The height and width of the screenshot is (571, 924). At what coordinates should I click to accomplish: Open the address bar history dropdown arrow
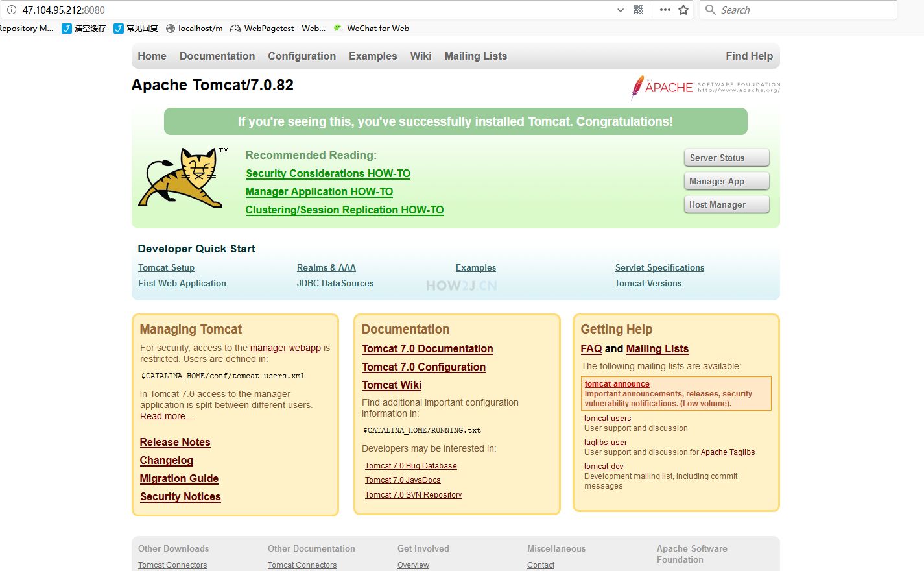click(621, 10)
